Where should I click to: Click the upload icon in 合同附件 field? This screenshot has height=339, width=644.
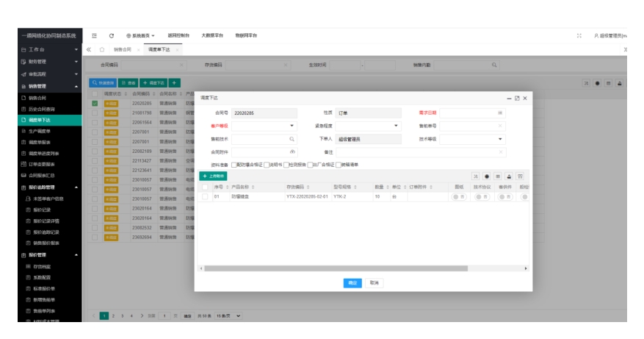tap(292, 151)
